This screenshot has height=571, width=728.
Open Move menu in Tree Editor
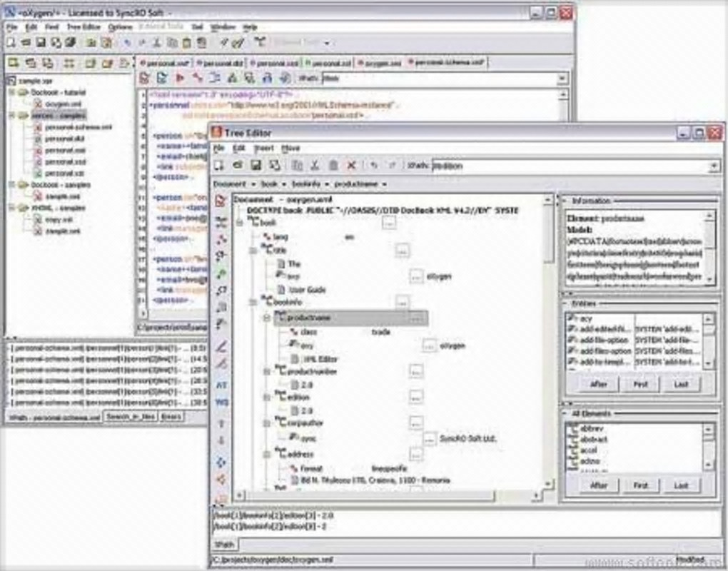click(290, 148)
